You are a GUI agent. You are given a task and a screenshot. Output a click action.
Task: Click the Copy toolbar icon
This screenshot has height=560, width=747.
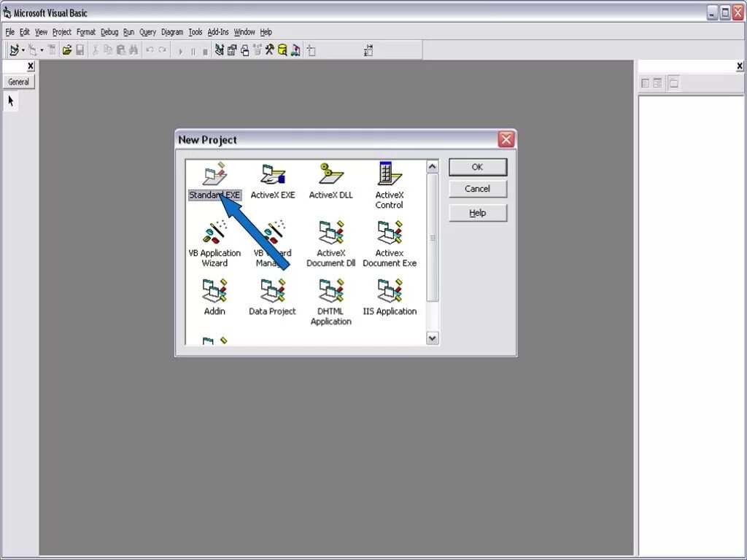click(x=108, y=50)
